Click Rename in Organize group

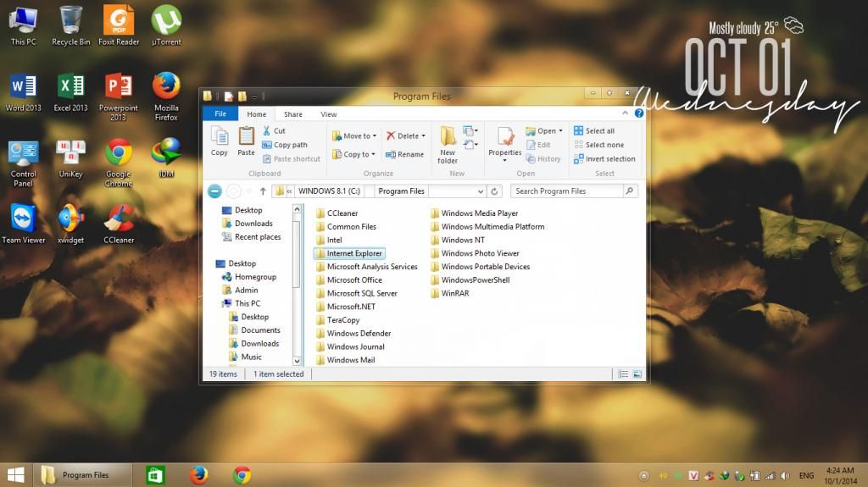[404, 154]
